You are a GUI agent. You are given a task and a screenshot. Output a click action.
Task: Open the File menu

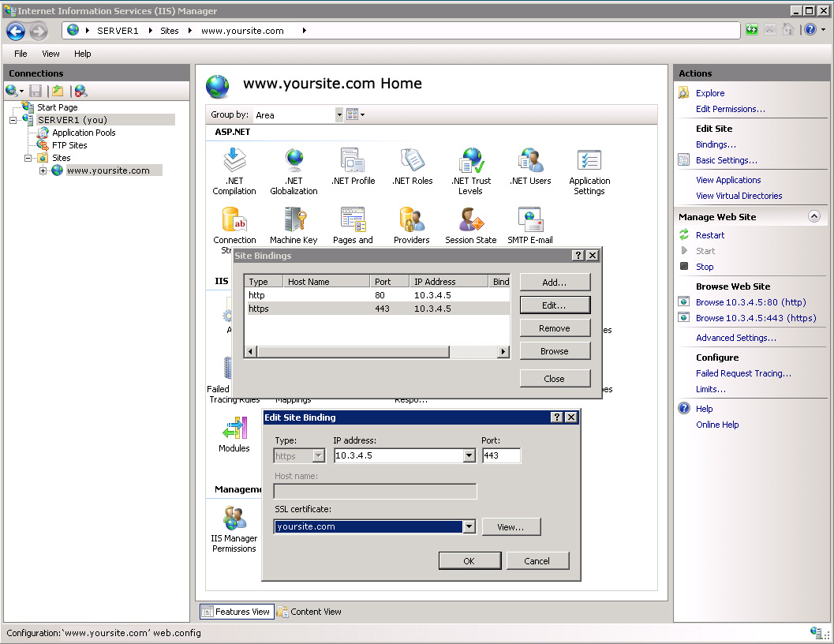[21, 54]
